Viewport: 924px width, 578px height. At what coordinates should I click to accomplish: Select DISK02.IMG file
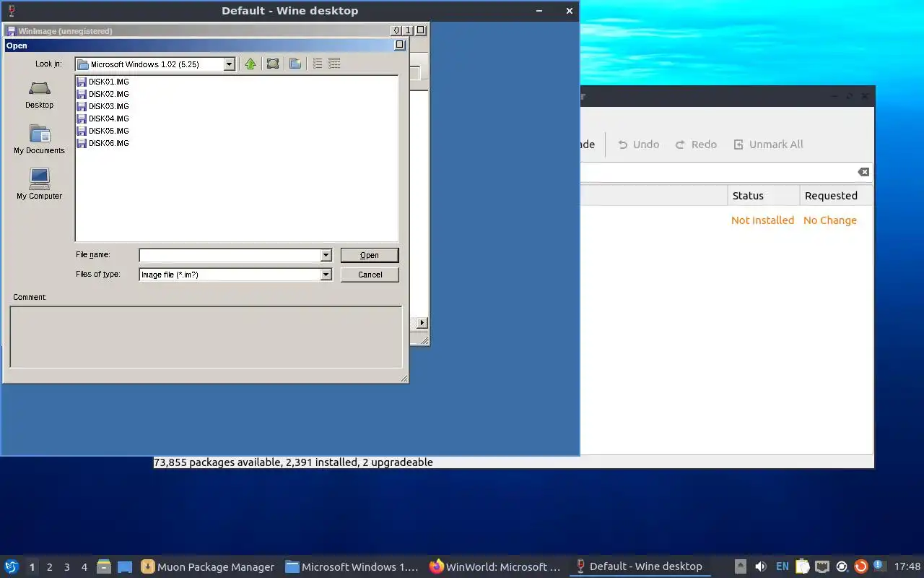(103, 94)
